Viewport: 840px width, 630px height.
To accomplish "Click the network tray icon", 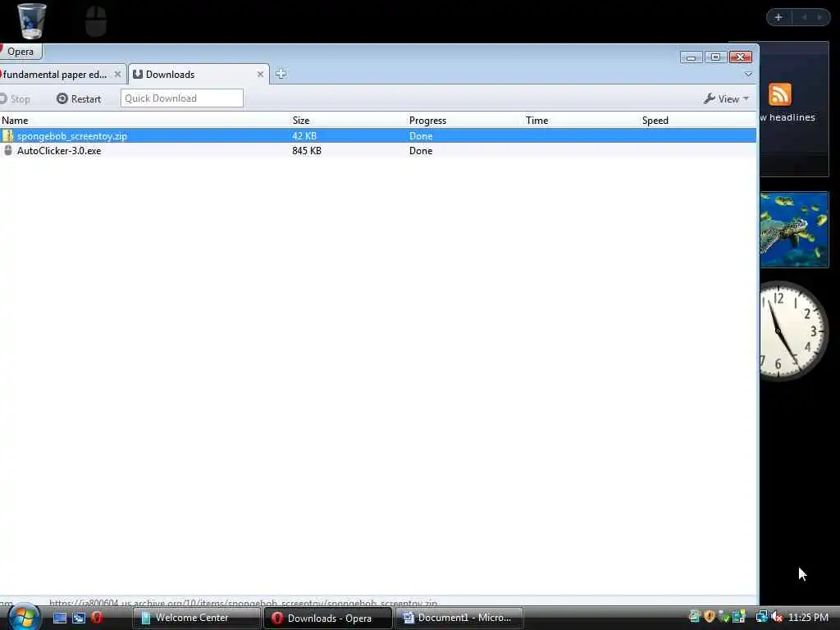I will (x=760, y=617).
